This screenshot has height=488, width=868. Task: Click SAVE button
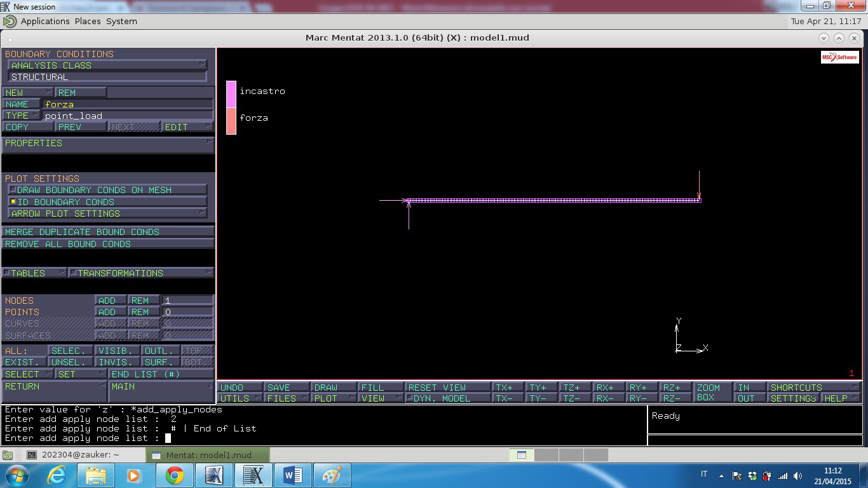287,388
